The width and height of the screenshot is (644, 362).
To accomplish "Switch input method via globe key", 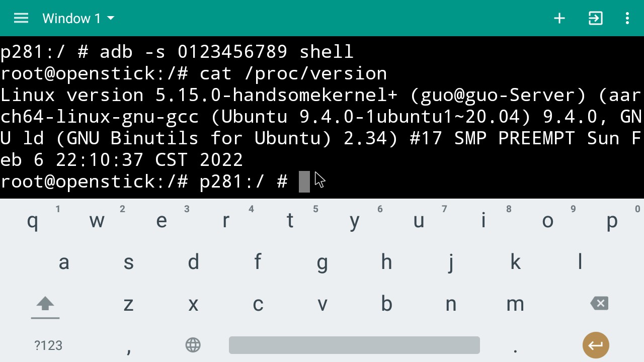I will pos(193,345).
